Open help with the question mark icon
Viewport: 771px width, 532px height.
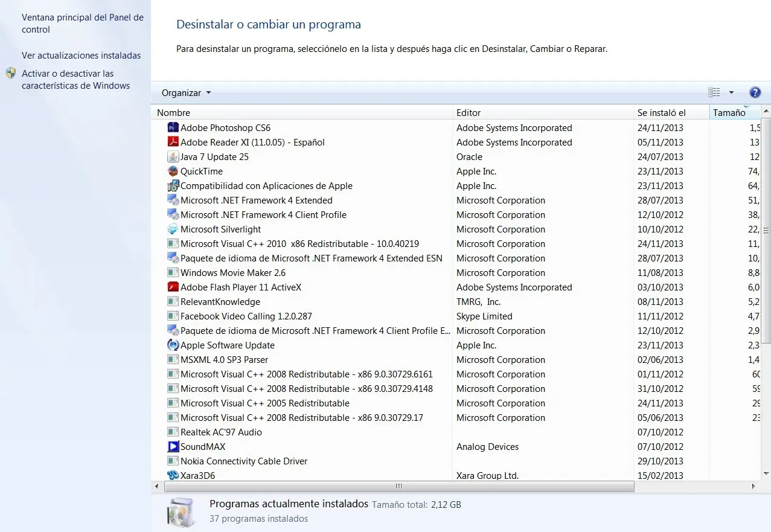[755, 92]
